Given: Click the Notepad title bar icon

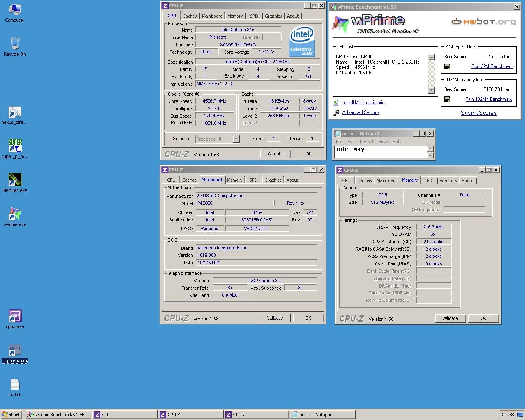Looking at the screenshot, I should 338,134.
